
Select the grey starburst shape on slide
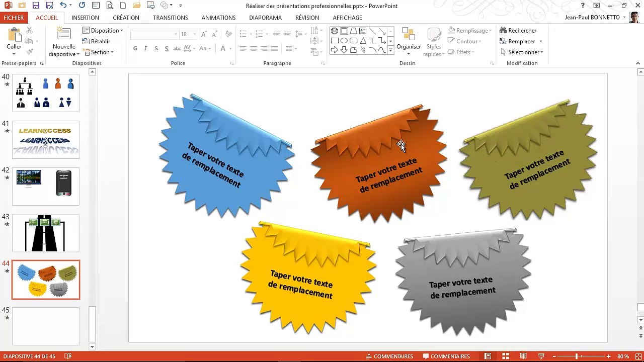click(x=463, y=282)
